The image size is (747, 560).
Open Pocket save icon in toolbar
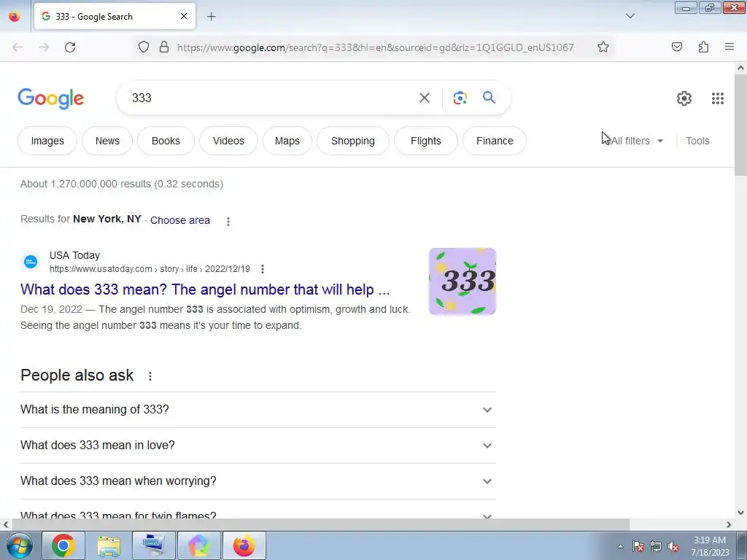tap(676, 47)
